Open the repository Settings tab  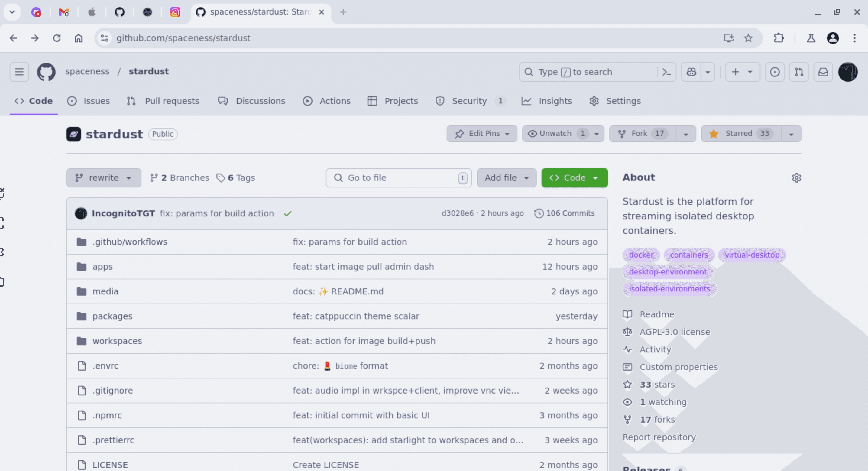(x=615, y=101)
